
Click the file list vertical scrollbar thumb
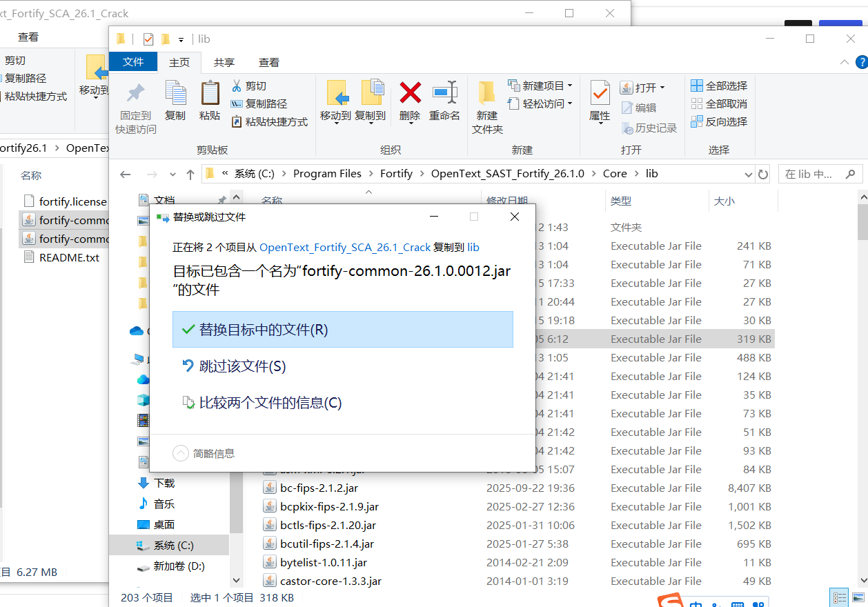862,223
